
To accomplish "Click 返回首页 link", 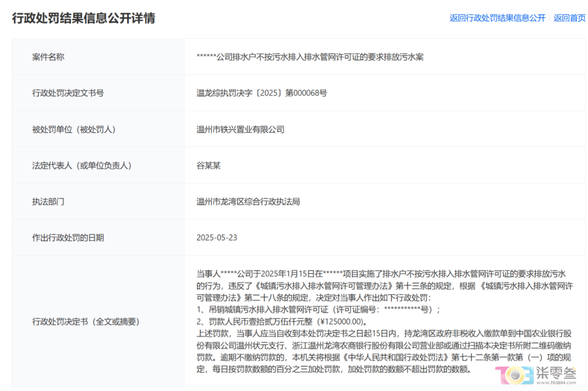I will pyautogui.click(x=569, y=18).
